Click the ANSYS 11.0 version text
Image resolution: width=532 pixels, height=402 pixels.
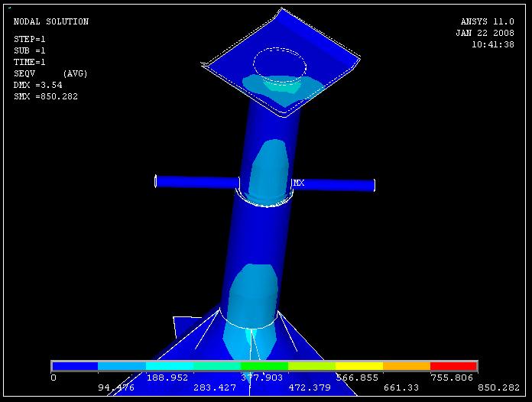click(487, 21)
